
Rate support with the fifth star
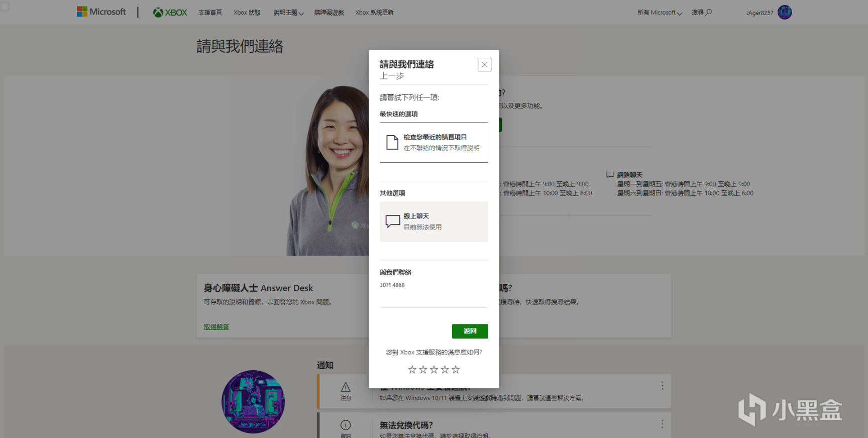point(456,370)
